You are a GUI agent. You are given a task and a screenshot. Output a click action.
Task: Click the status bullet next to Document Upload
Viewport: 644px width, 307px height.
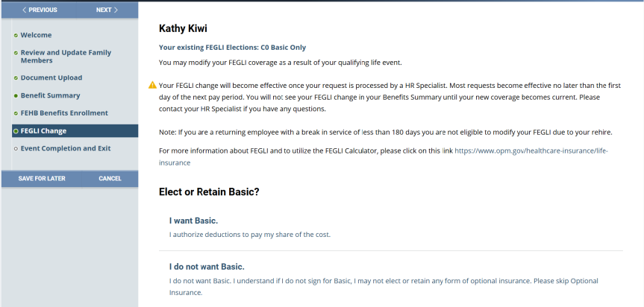click(x=16, y=77)
